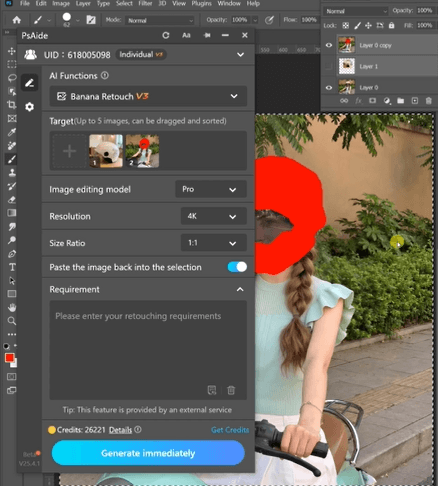Hide the Layer 0 copy layer
The width and height of the screenshot is (438, 486).
(x=329, y=45)
